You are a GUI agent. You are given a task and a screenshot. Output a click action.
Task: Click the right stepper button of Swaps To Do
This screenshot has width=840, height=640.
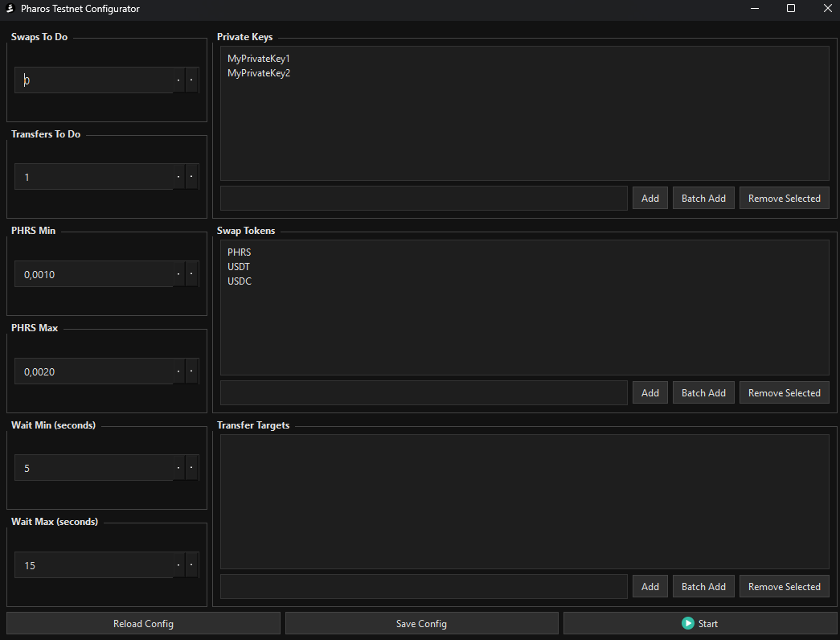pos(192,80)
